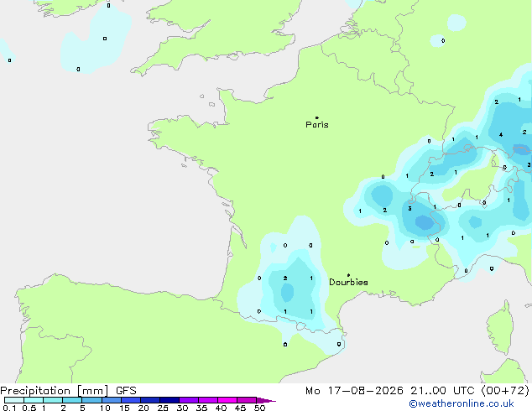Click the legend value 0.1 label
Viewport: 532px width, 411px height.
(9, 408)
